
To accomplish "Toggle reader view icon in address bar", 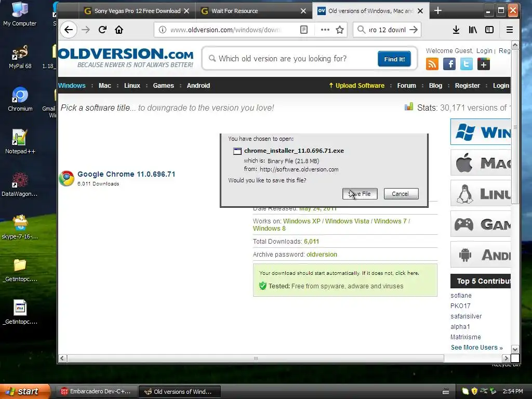I will coord(304,30).
